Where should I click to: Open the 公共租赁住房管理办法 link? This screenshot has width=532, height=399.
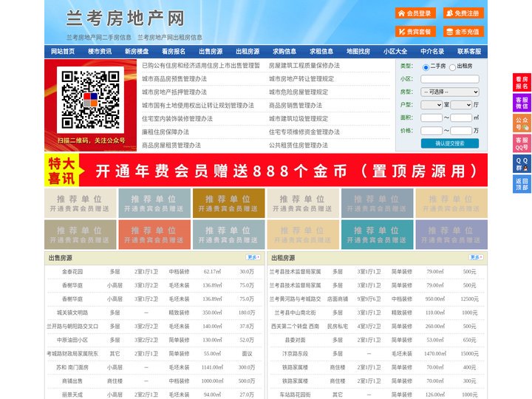tap(299, 146)
